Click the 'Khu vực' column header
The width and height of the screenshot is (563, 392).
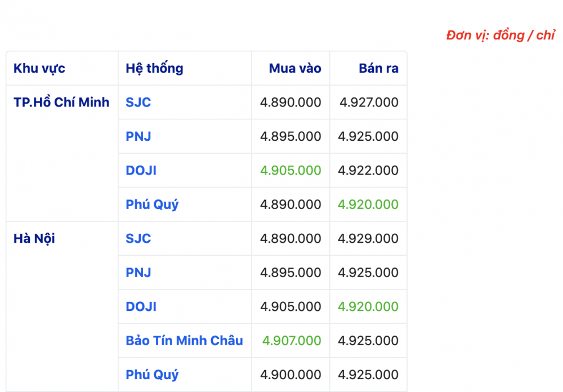point(39,68)
